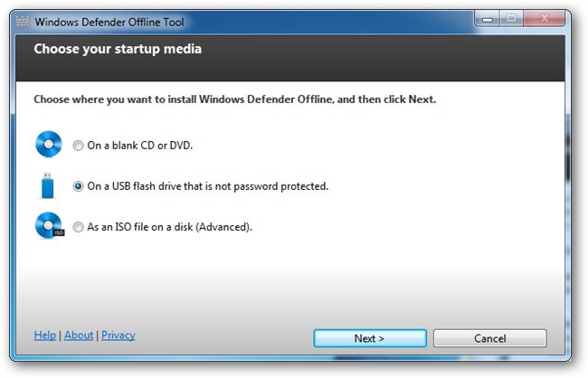Viewport: 588px width, 378px height.
Task: Pick the ISO file on disk radio button
Action: coord(79,228)
